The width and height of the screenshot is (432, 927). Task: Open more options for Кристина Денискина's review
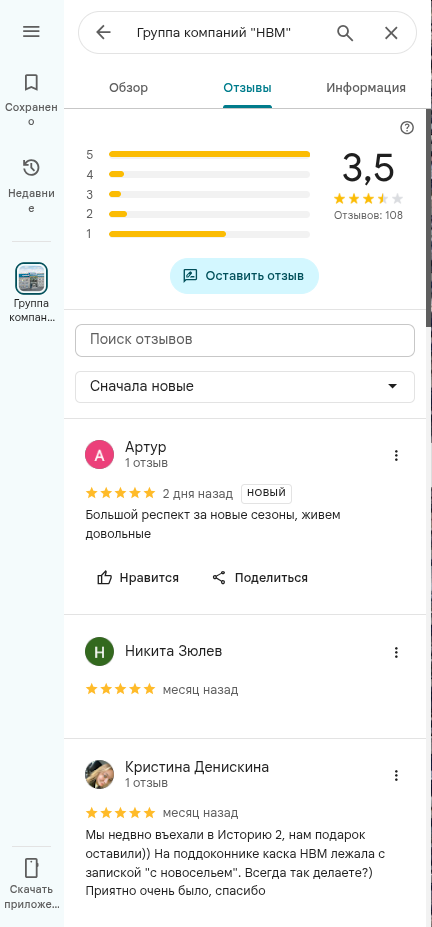point(396,775)
